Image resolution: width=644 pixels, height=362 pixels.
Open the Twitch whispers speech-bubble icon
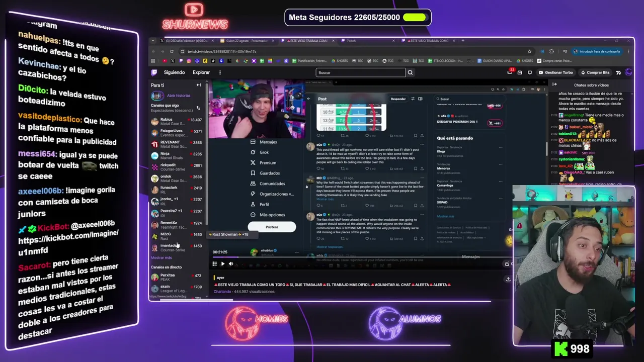coord(530,72)
